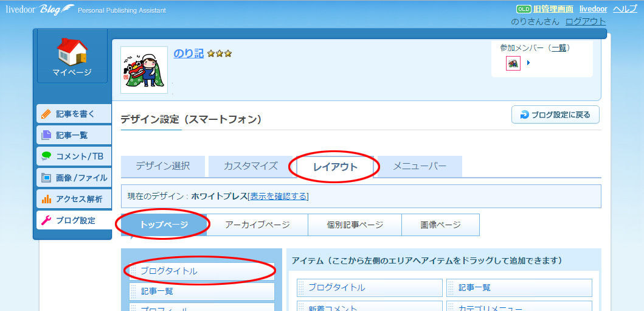Viewport: 644px width, 311px height.
Task: Switch to the カスタマイズ tab
Action: click(x=251, y=166)
